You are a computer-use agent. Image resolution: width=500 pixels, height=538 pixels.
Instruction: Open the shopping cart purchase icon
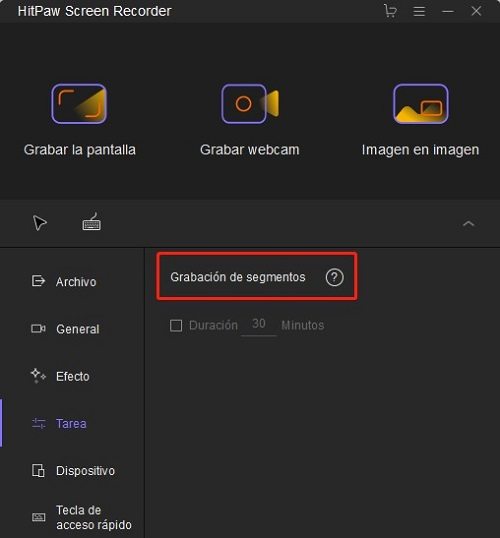coord(390,11)
